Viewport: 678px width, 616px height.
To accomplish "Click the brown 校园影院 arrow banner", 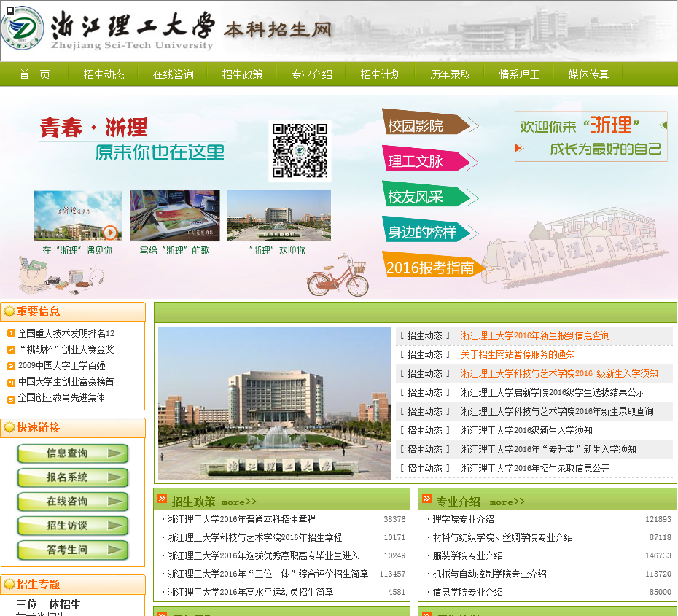I will click(430, 122).
